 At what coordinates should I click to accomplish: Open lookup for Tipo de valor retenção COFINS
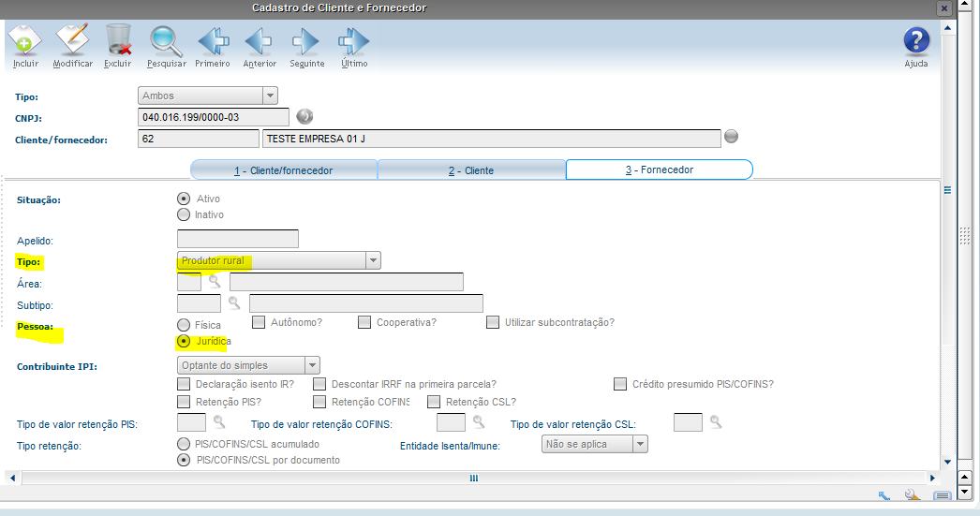tap(479, 422)
